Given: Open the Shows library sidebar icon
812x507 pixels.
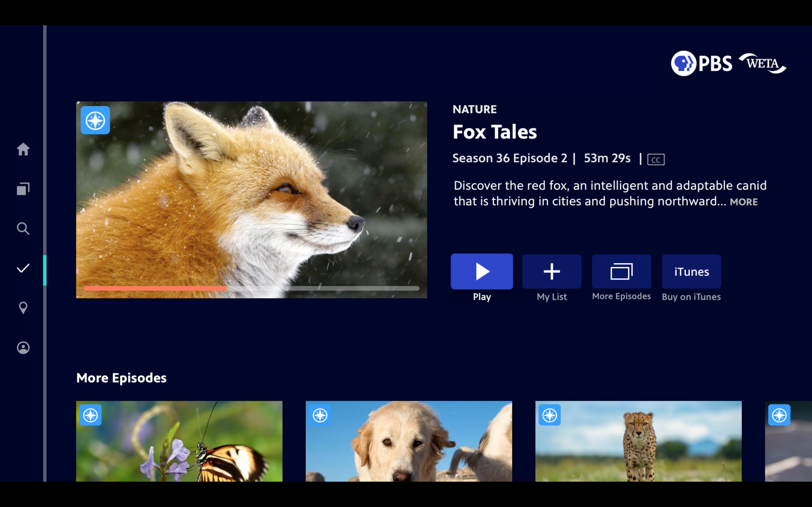Looking at the screenshot, I should (23, 189).
